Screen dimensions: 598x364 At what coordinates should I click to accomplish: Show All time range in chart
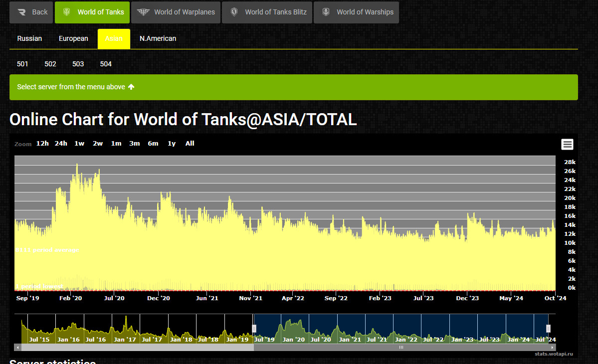click(x=190, y=144)
